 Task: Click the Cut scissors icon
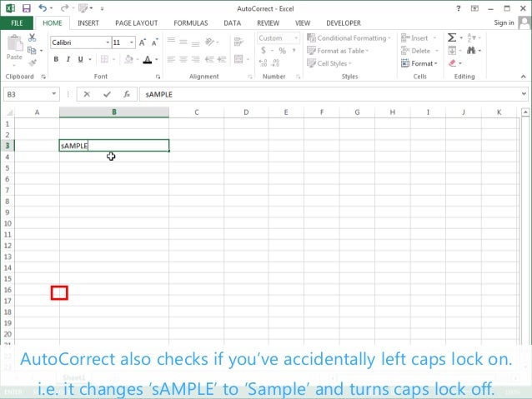(x=33, y=37)
